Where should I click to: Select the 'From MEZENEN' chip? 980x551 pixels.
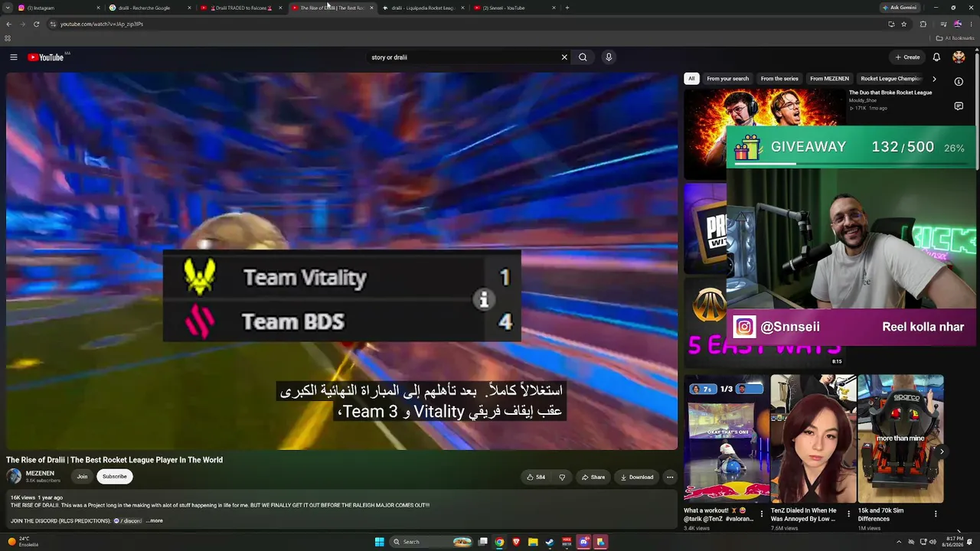(829, 79)
